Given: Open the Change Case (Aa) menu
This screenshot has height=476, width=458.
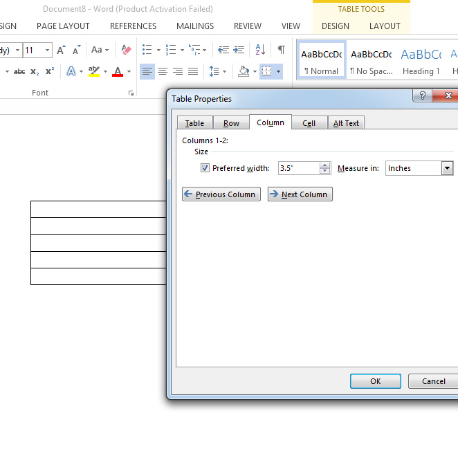Looking at the screenshot, I should tap(100, 50).
